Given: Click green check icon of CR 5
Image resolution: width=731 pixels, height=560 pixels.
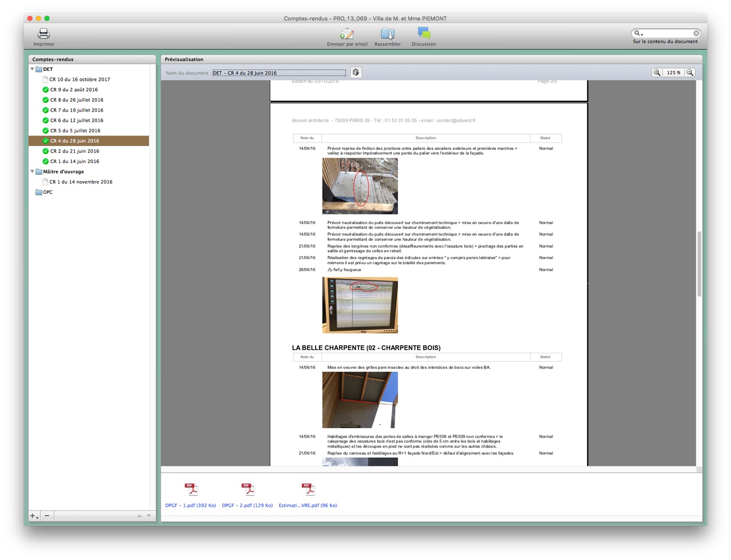Looking at the screenshot, I should pyautogui.click(x=45, y=130).
